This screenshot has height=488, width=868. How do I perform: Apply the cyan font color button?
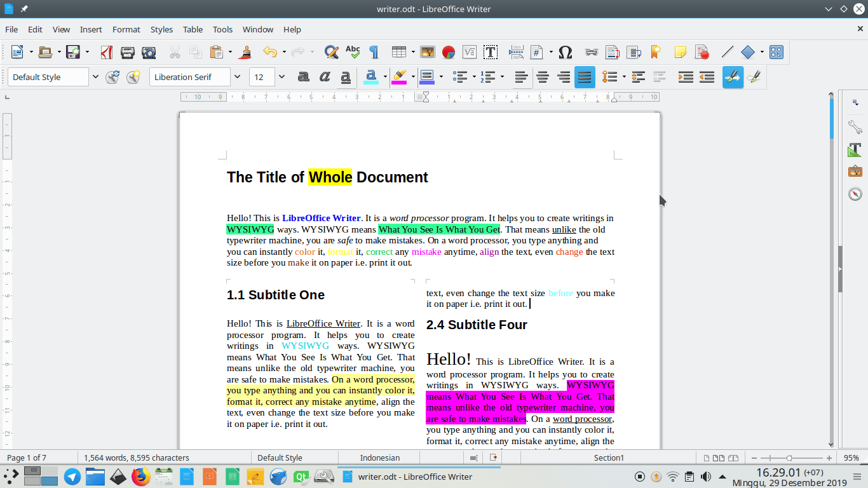[370, 77]
